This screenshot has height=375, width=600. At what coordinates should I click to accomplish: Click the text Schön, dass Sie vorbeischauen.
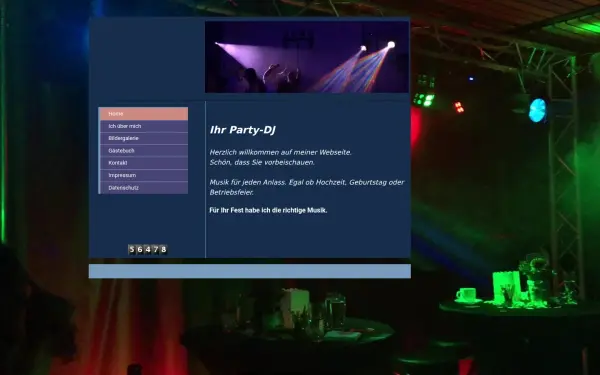(262, 162)
